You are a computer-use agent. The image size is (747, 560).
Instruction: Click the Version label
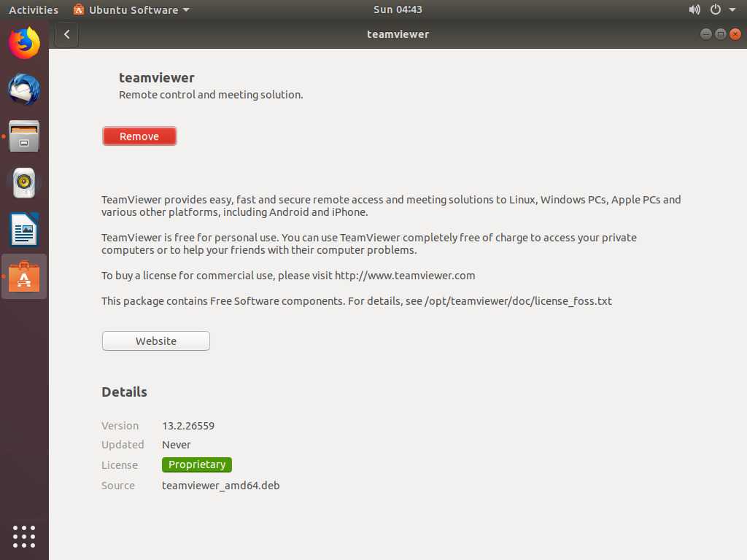tap(120, 426)
